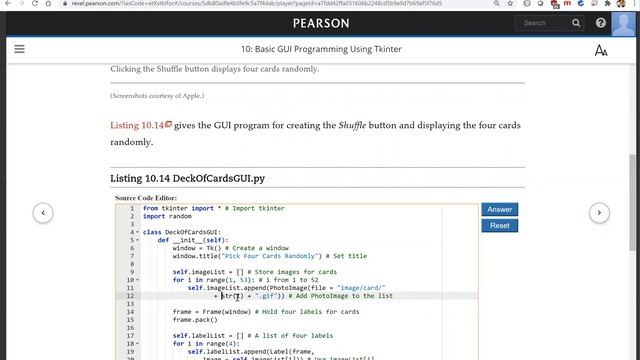Open the text size display settings
This screenshot has width=640, height=360.
[601, 50]
